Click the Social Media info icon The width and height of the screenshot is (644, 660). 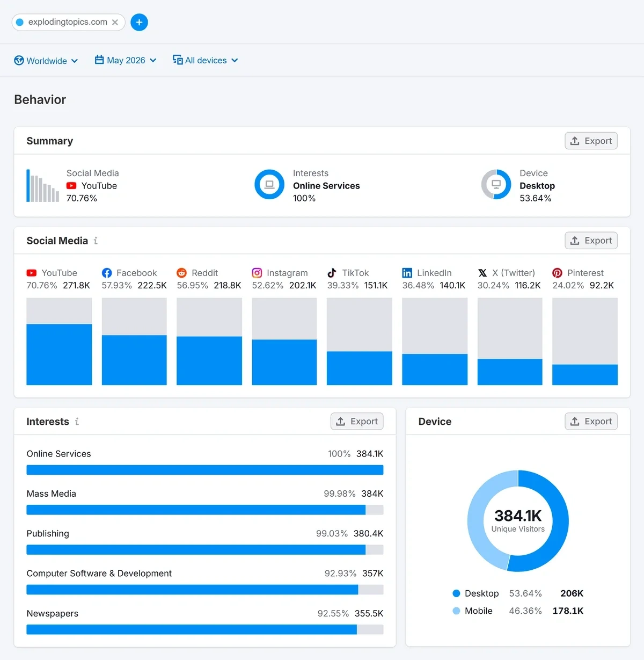tap(96, 241)
